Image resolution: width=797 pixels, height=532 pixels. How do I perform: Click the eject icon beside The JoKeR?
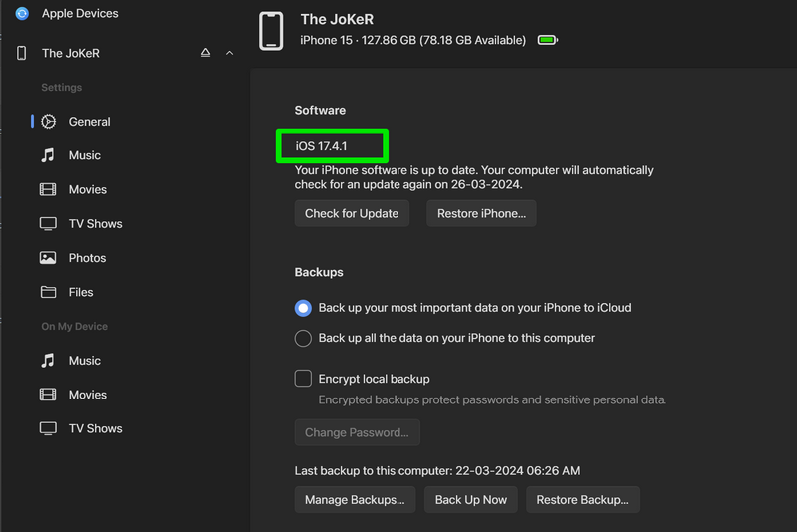[206, 53]
